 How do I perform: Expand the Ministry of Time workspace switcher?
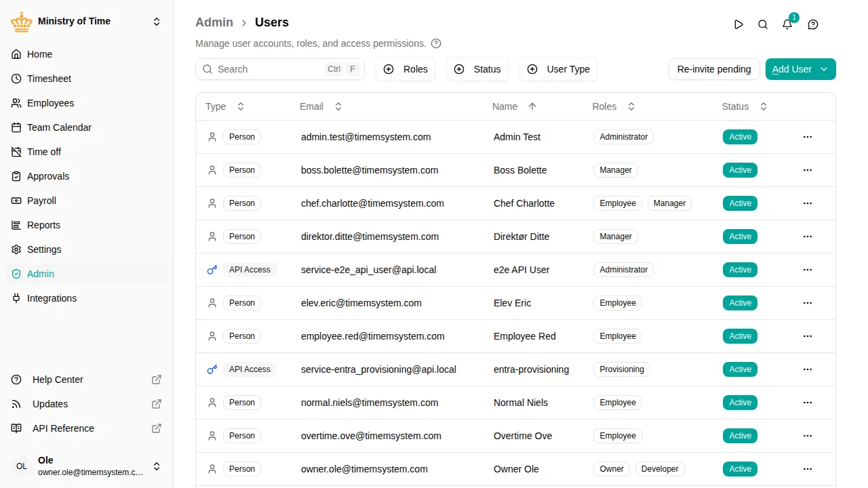(x=157, y=22)
